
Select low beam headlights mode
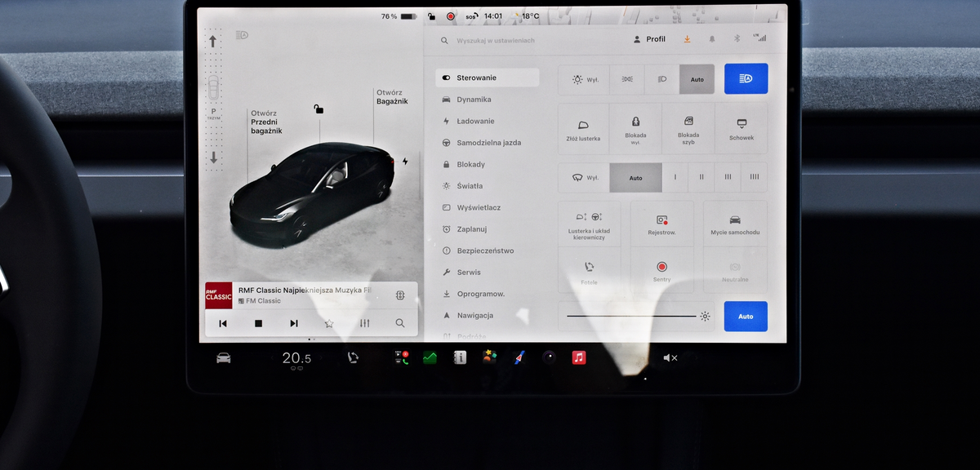[x=661, y=79]
